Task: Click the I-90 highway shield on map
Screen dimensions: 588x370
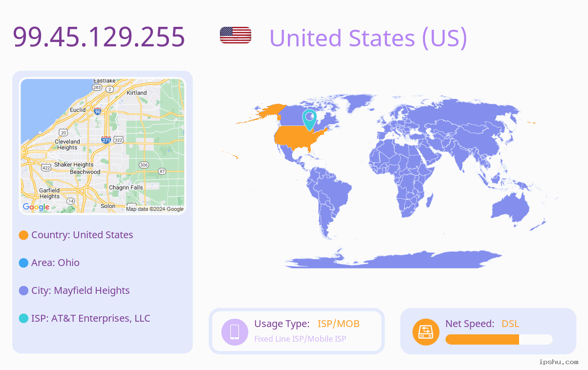Action: click(x=98, y=111)
